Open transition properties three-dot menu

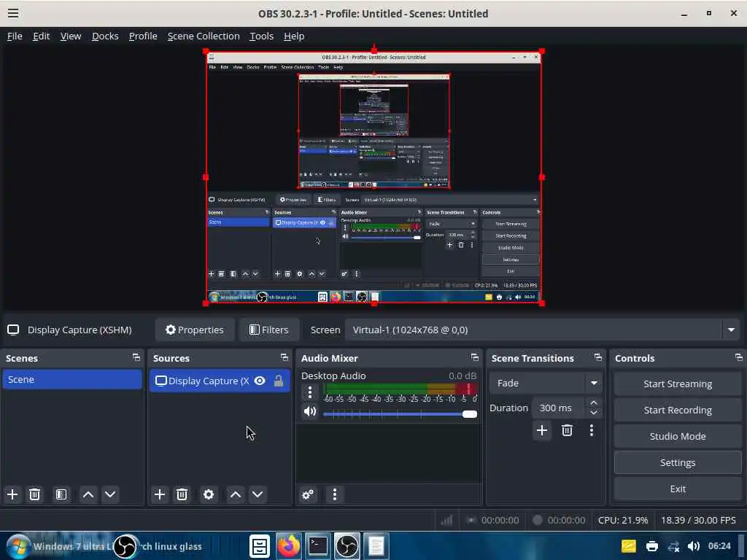592,430
